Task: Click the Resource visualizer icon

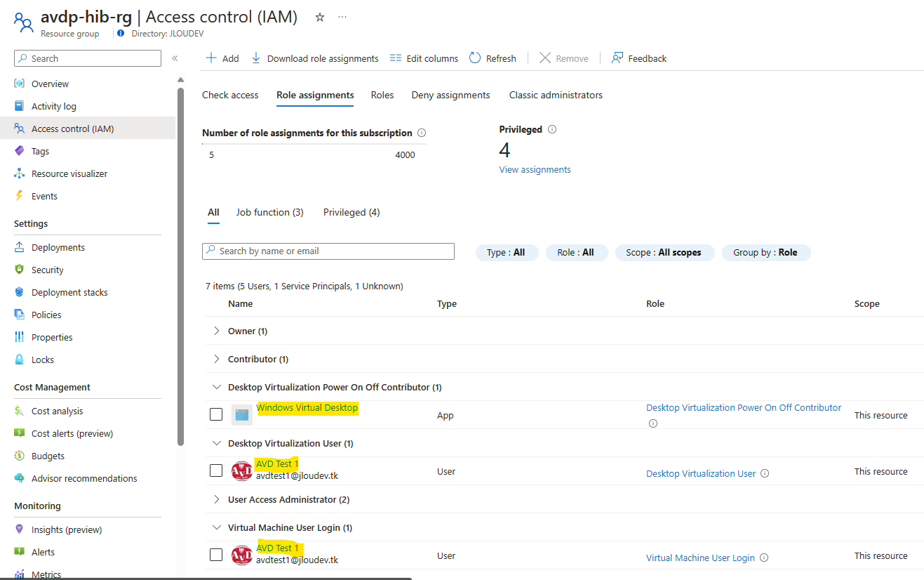Action: pyautogui.click(x=20, y=173)
